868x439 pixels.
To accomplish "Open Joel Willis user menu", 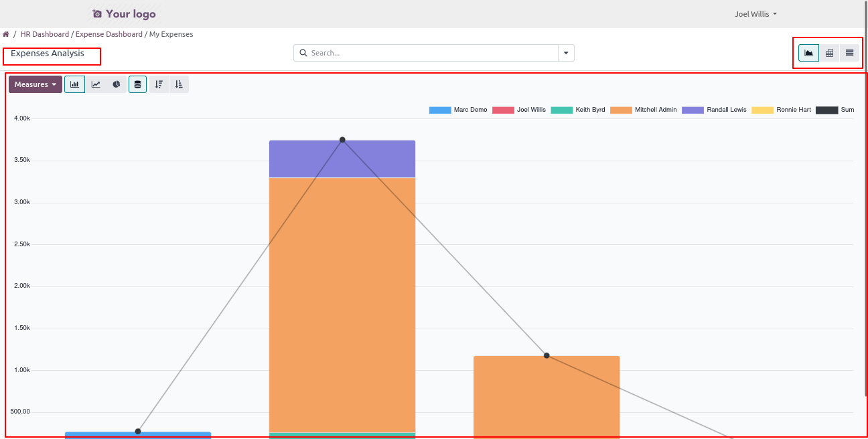I will 755,14.
